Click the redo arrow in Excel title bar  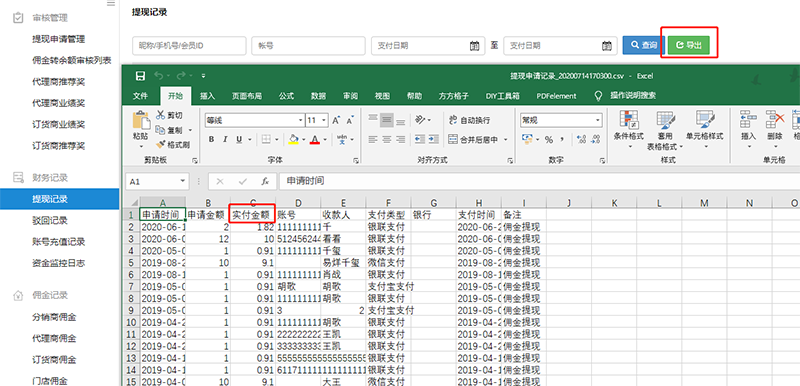pyautogui.click(x=181, y=76)
